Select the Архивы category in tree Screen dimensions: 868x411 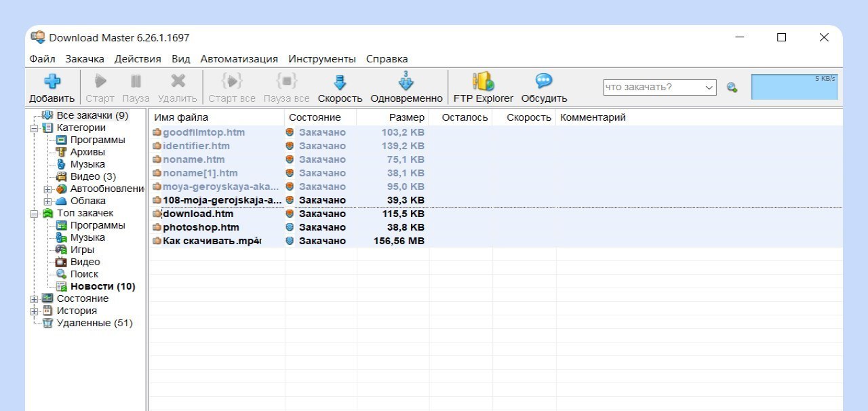pos(87,152)
